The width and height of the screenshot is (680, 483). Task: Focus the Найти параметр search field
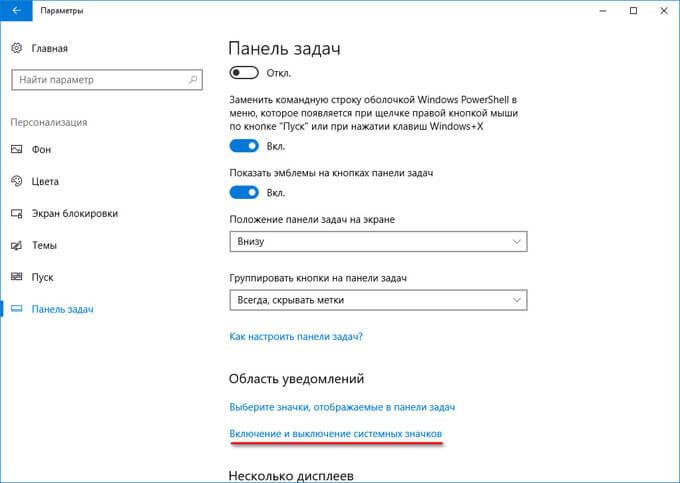pyautogui.click(x=107, y=80)
